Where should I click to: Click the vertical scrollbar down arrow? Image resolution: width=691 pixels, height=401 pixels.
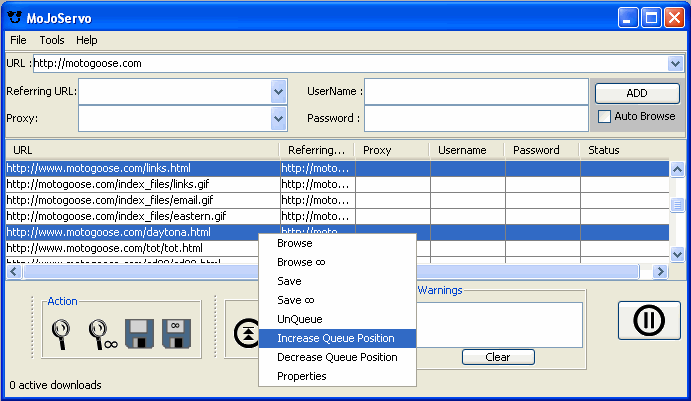pos(677,254)
